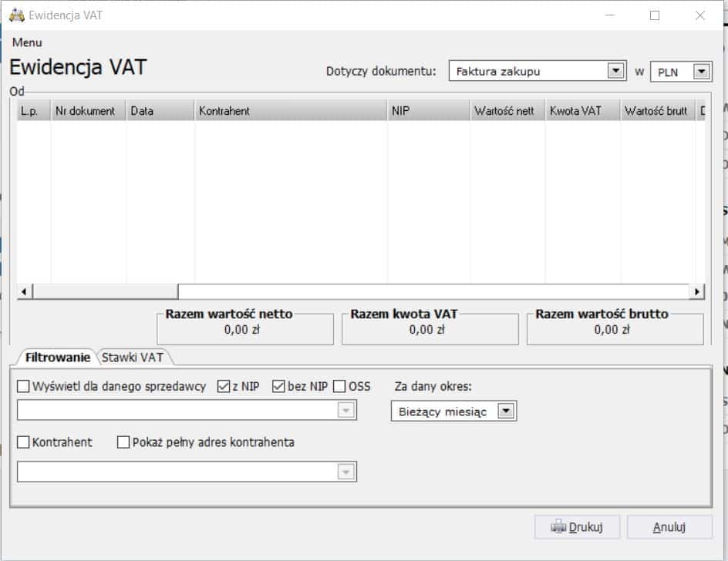Tick the Kontrahent checkbox

pyautogui.click(x=24, y=442)
